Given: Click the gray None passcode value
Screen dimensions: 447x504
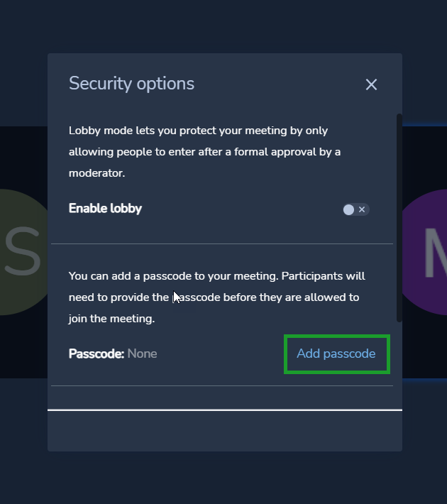Looking at the screenshot, I should 142,354.
